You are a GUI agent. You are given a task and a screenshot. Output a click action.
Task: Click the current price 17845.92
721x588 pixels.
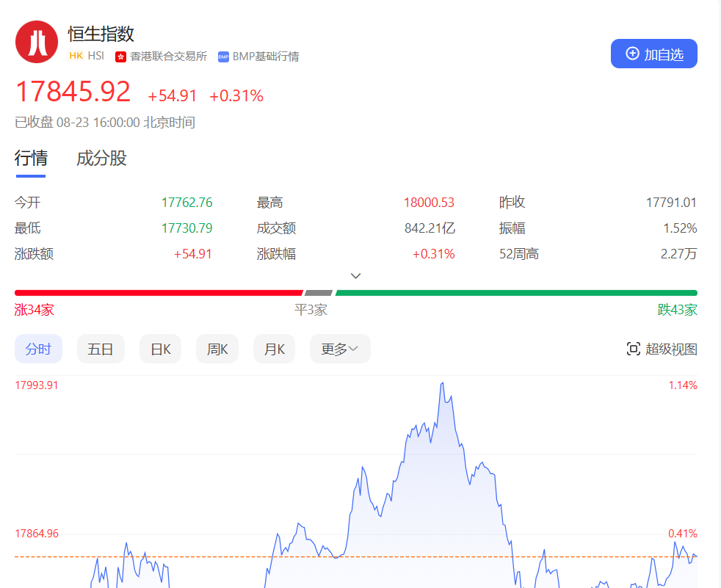[73, 92]
